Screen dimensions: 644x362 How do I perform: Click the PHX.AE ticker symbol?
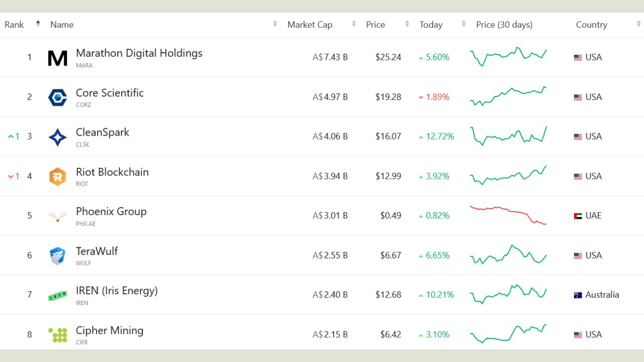pyautogui.click(x=86, y=224)
